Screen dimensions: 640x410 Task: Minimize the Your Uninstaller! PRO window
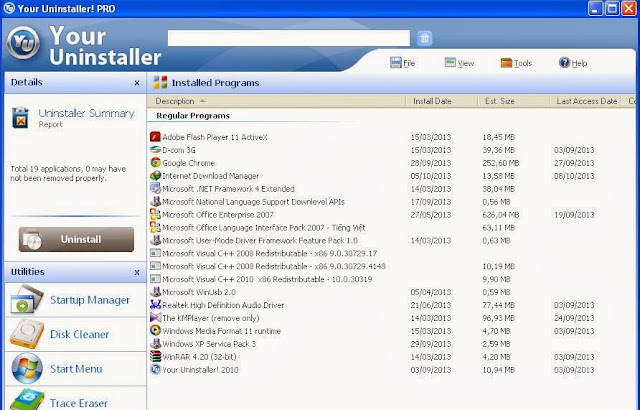[596, 8]
